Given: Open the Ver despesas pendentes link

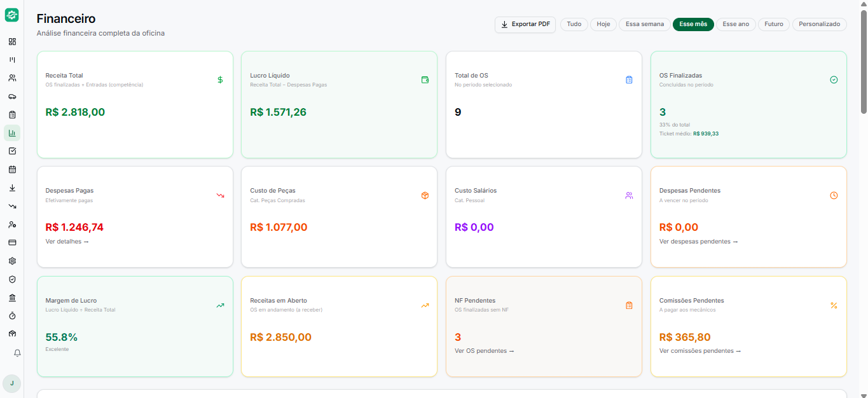Looking at the screenshot, I should point(699,242).
